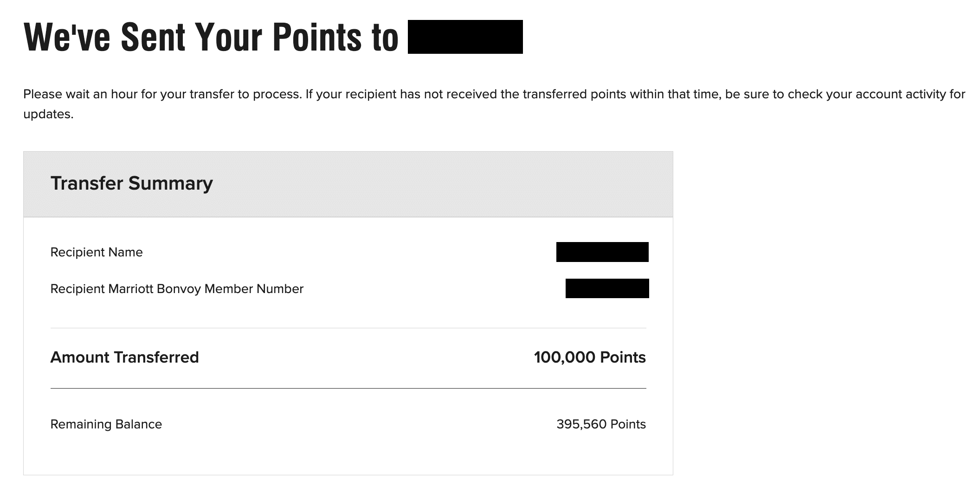This screenshot has height=498, width=980.
Task: Select the redacted name in the page heading
Action: [465, 37]
